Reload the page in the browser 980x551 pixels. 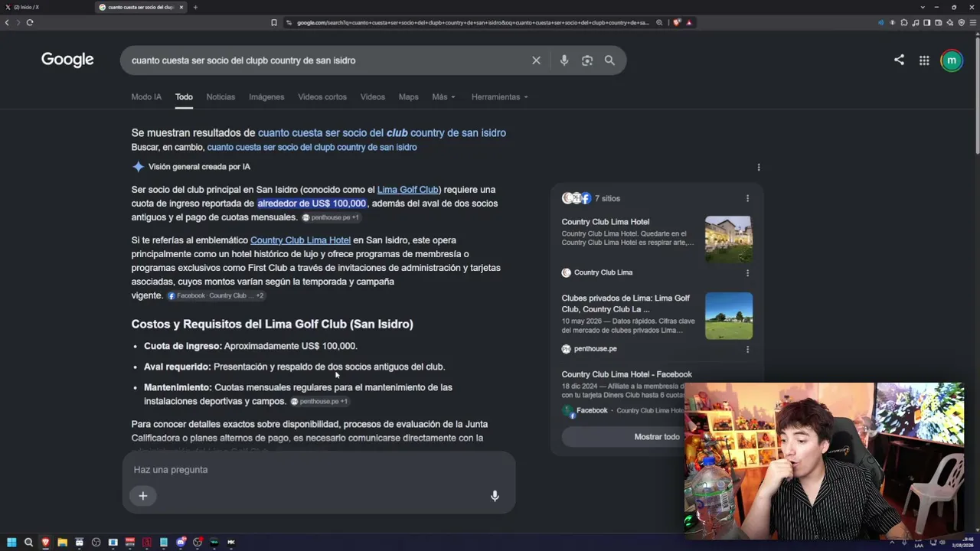[30, 22]
